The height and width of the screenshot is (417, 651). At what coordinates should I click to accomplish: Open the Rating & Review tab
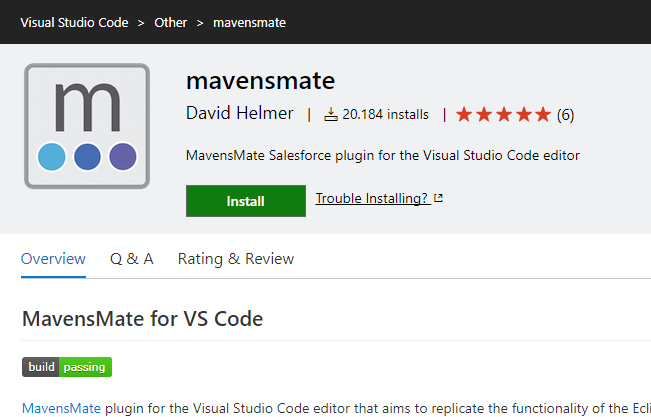[236, 259]
